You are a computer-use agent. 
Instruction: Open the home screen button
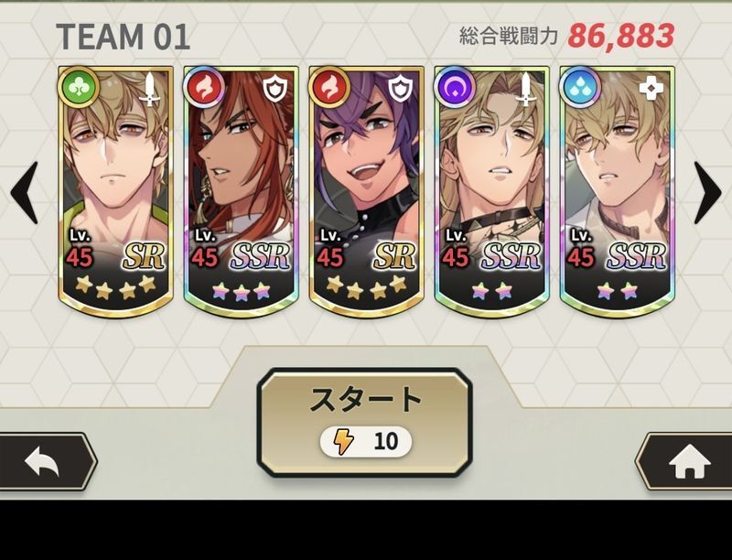[684, 461]
